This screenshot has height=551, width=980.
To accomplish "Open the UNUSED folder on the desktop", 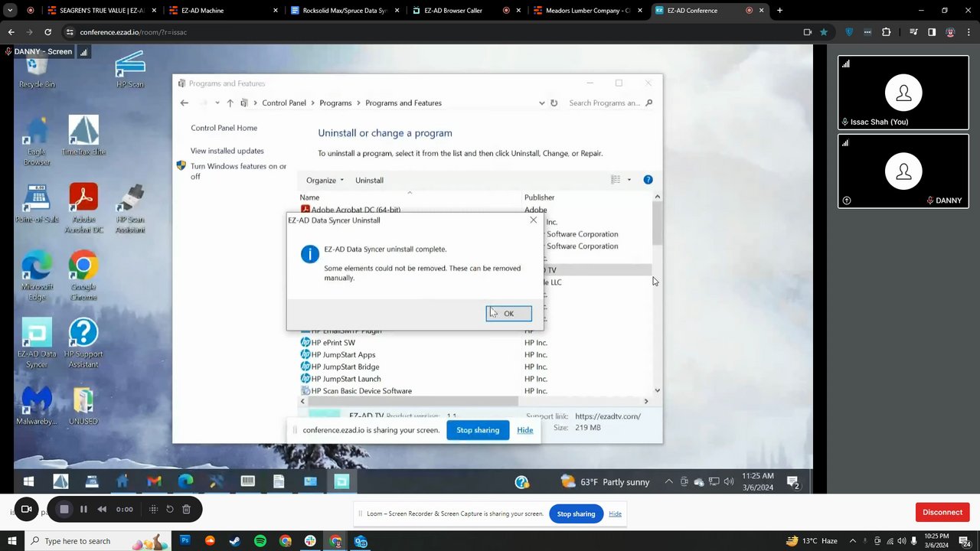I will click(x=83, y=406).
